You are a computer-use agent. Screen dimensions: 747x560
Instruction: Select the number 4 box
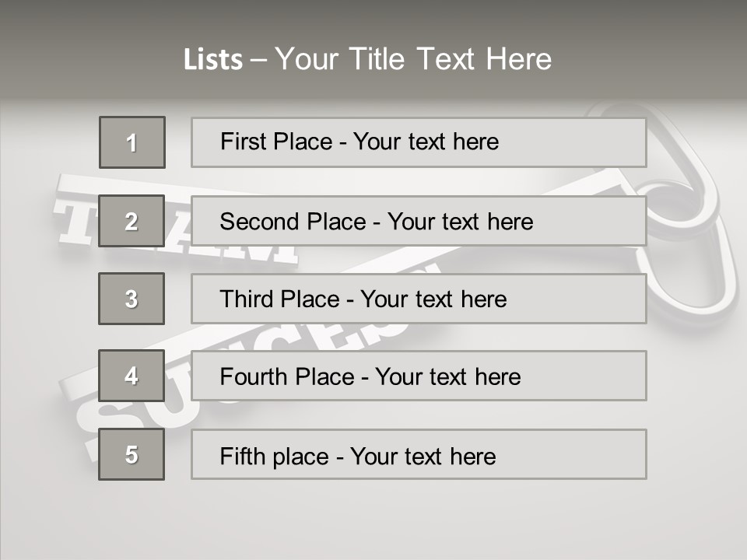point(132,376)
